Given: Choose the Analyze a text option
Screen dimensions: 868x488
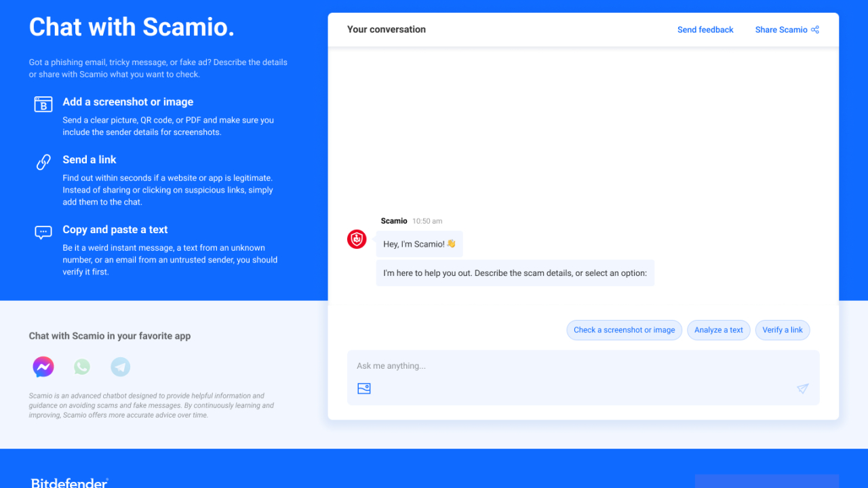Looking at the screenshot, I should (718, 330).
